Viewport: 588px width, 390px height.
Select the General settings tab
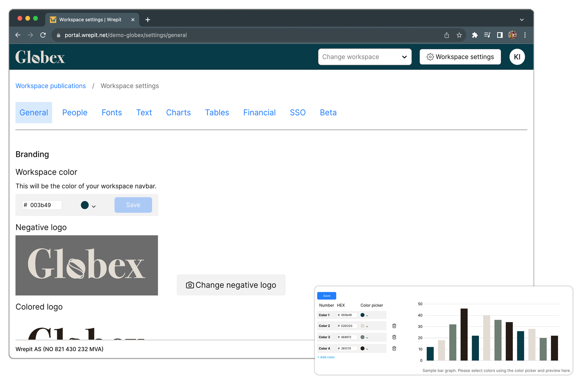click(x=34, y=112)
